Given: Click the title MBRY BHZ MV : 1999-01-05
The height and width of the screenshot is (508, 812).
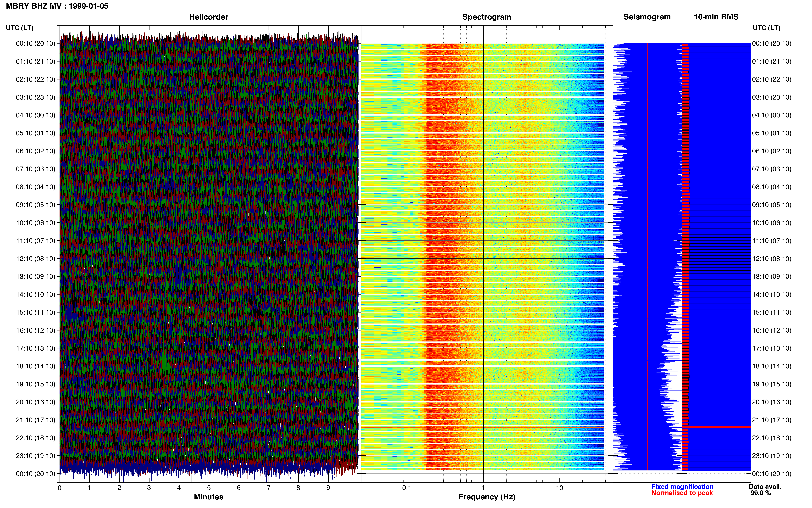Looking at the screenshot, I should point(57,6).
